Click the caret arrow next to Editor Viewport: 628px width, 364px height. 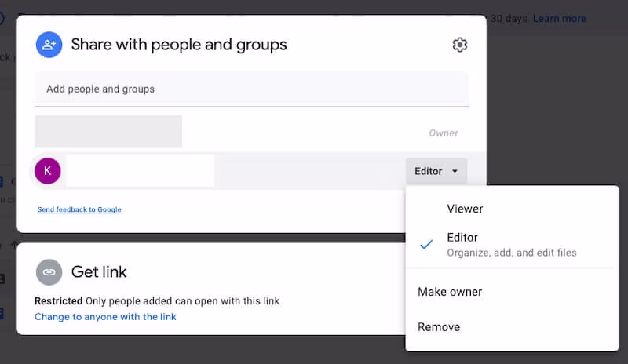(455, 171)
